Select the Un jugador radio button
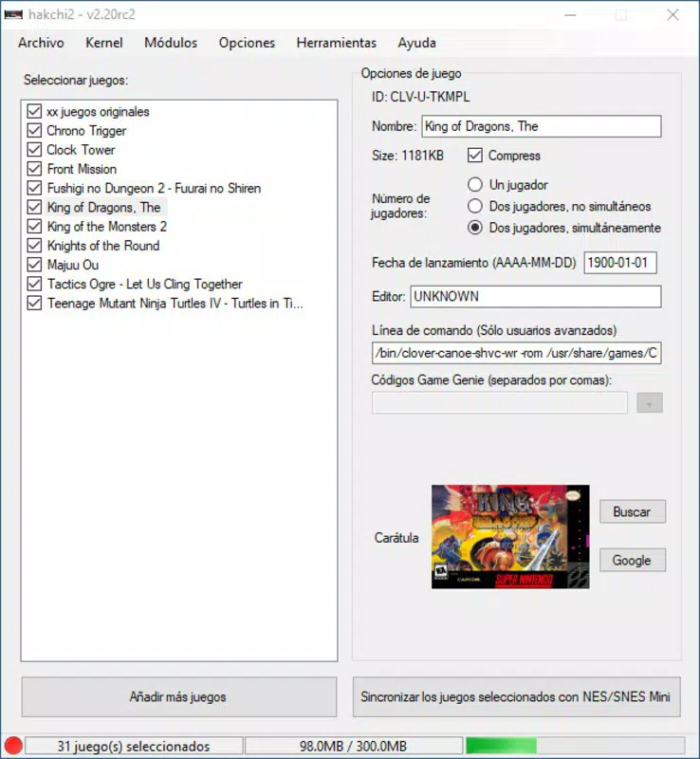 coord(475,184)
